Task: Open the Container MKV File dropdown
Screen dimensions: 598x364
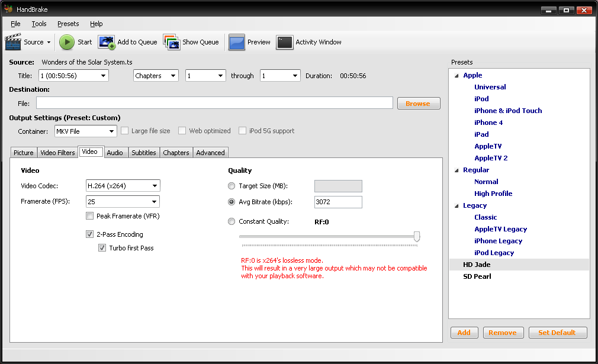Action: point(85,131)
